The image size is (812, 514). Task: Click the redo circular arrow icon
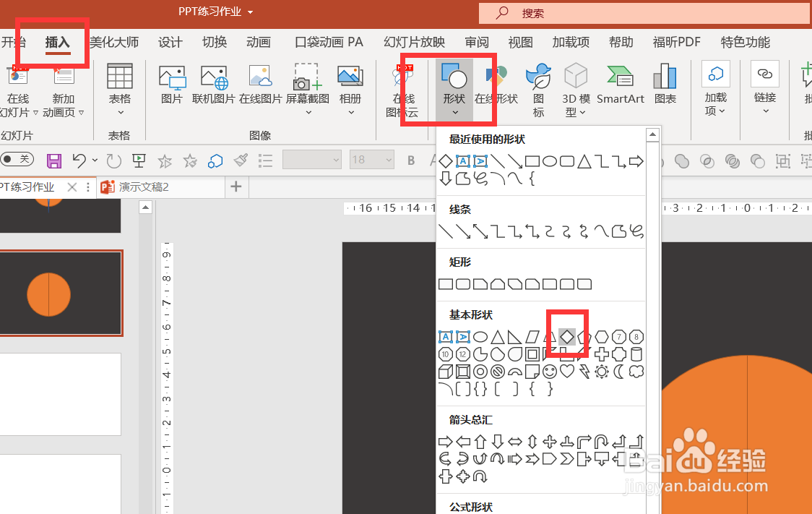point(114,160)
